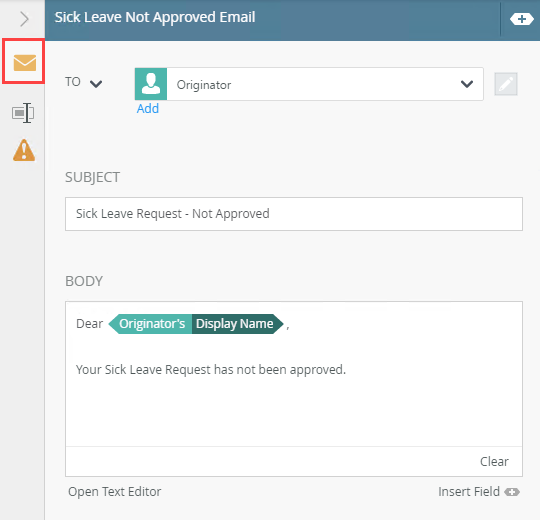Click the pencil edit icon beside Originator
The width and height of the screenshot is (540, 520).
tap(506, 84)
